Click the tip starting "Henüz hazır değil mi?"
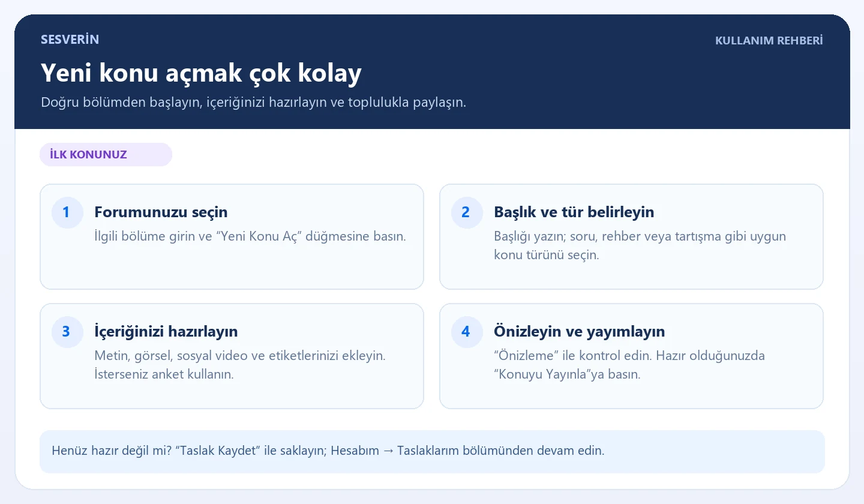Viewport: 864px width, 504px height. click(x=328, y=451)
